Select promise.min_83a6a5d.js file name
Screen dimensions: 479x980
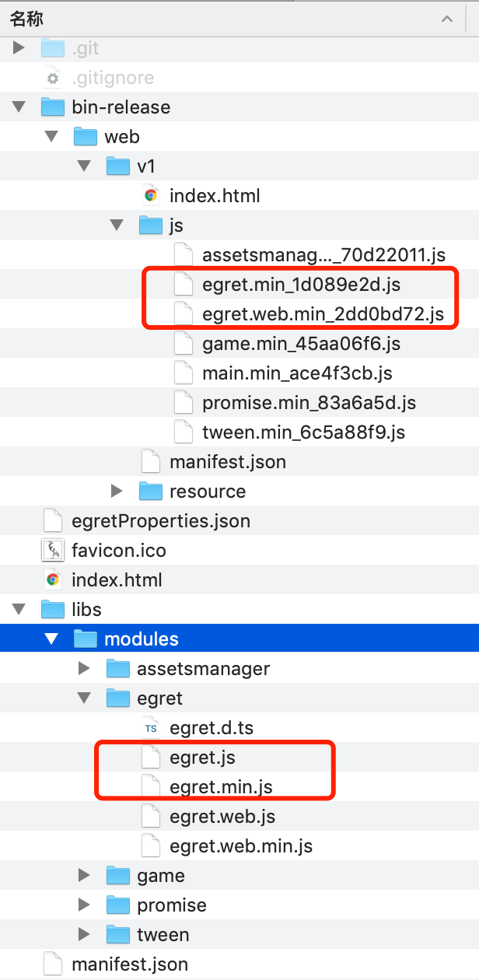[309, 403]
